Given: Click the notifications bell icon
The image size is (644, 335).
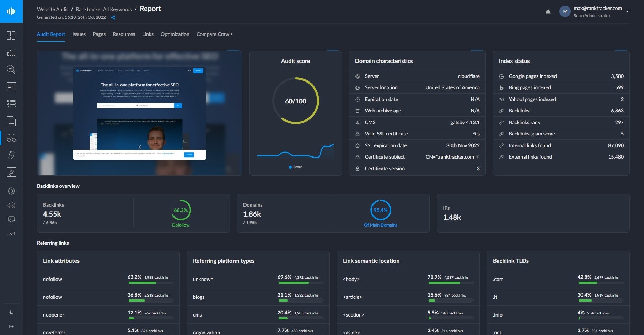Looking at the screenshot, I should tap(548, 11).
